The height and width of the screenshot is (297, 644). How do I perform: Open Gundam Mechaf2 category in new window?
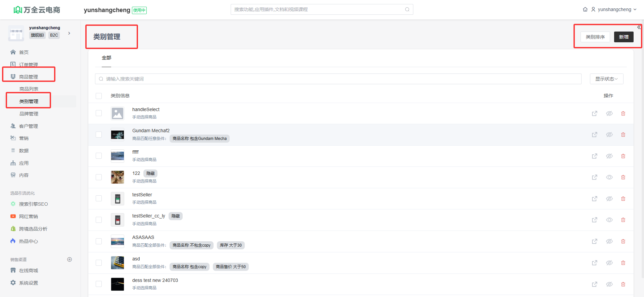[x=594, y=135]
